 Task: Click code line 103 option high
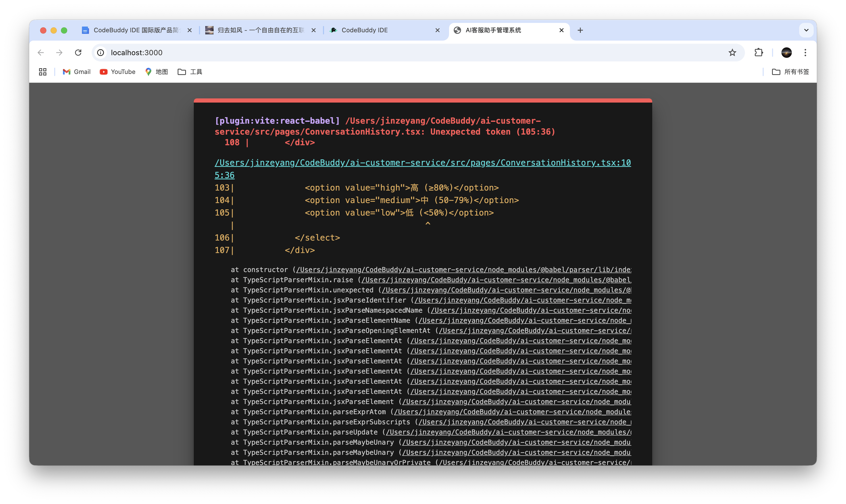pos(402,188)
